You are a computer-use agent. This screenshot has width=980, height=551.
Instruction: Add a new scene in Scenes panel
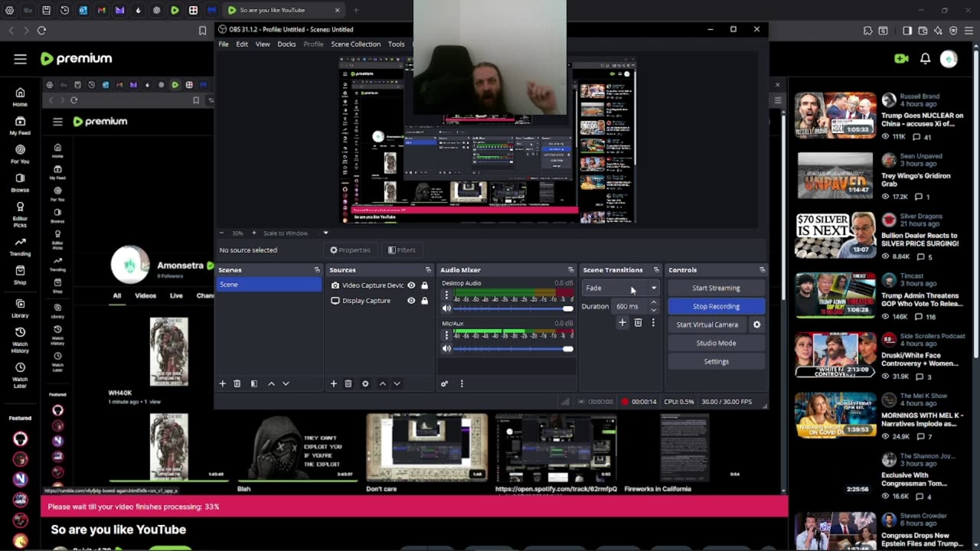(x=223, y=383)
